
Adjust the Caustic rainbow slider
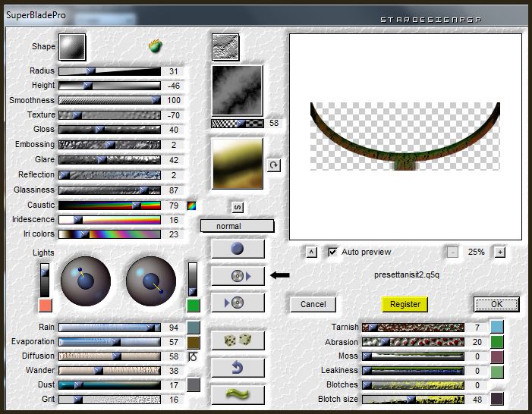click(x=109, y=205)
